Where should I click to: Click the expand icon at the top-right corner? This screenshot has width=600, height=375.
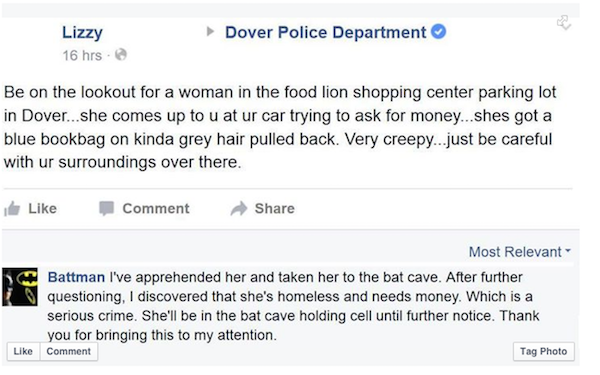[x=564, y=23]
